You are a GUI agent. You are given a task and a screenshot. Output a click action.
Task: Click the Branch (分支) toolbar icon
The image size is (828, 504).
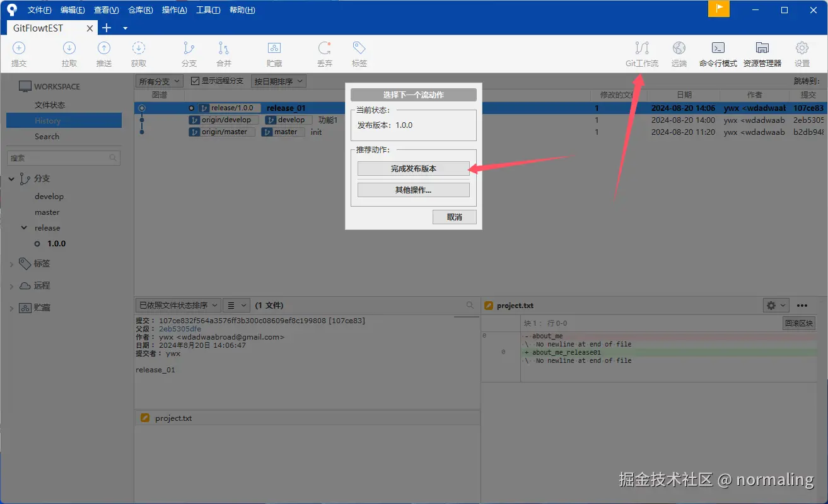coord(189,49)
